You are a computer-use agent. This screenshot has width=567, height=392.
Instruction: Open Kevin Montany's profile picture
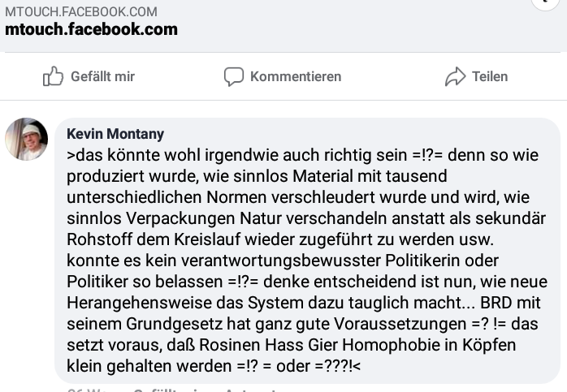coord(26,139)
